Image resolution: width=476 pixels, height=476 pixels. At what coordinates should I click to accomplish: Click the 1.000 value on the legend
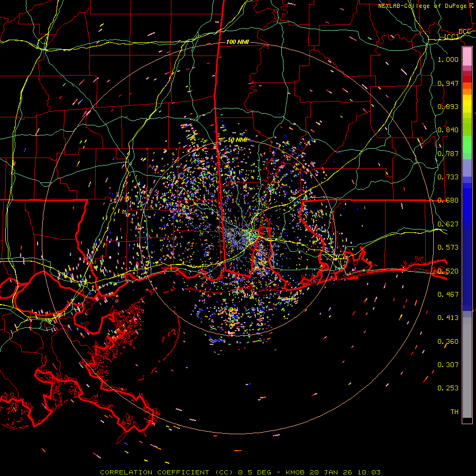pos(448,59)
